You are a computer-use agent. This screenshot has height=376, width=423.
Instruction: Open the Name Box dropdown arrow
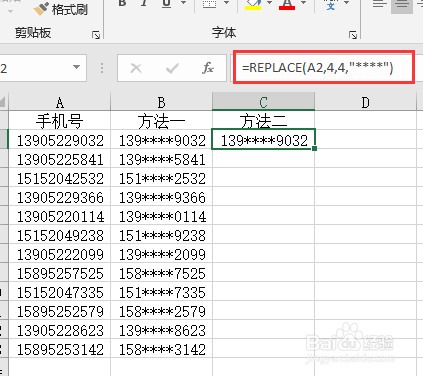tap(76, 67)
